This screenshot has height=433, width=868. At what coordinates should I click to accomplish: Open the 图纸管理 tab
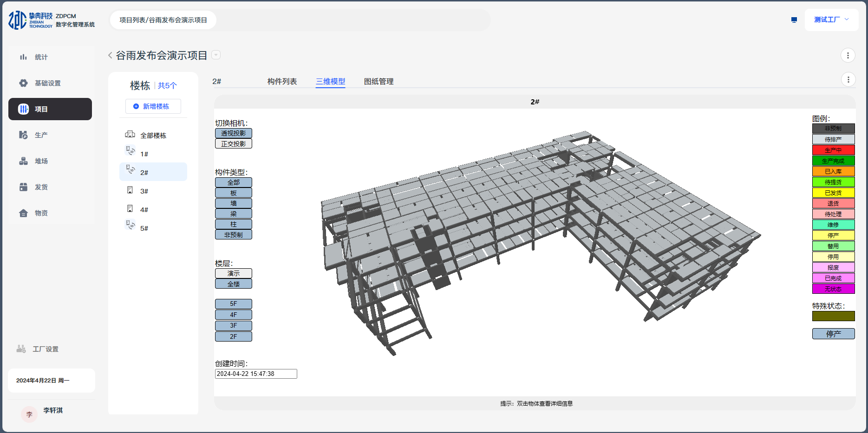point(379,82)
